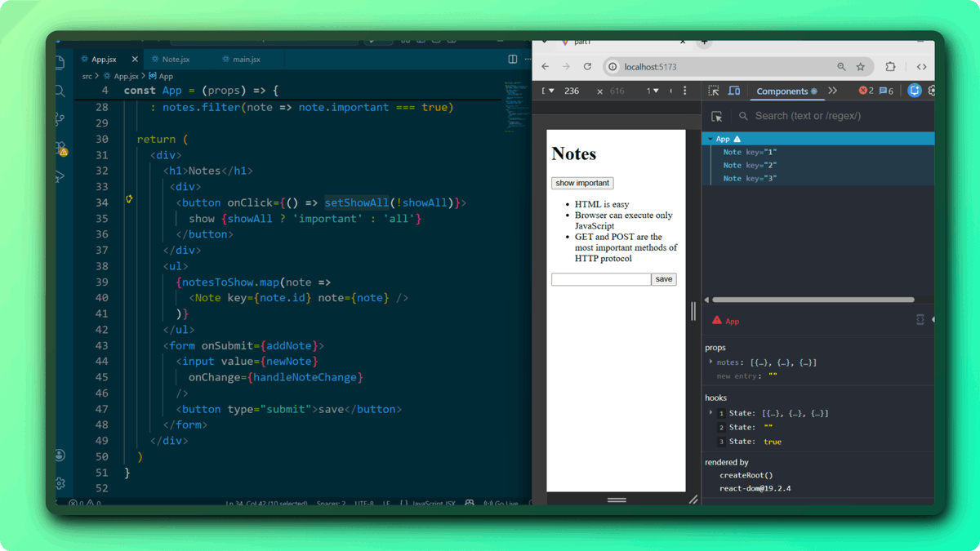The width and height of the screenshot is (980, 551).
Task: Open a new Chrome tab
Action: pyautogui.click(x=704, y=41)
